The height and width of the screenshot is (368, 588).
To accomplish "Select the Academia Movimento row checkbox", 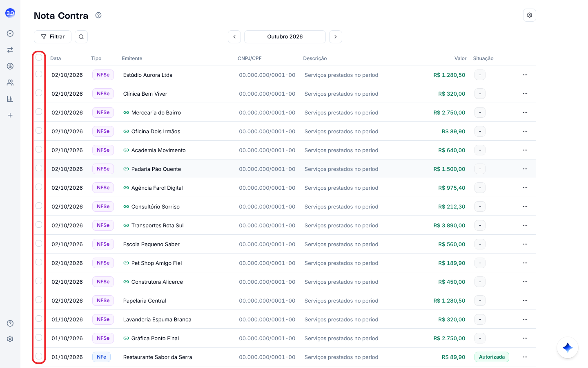I will point(39,149).
